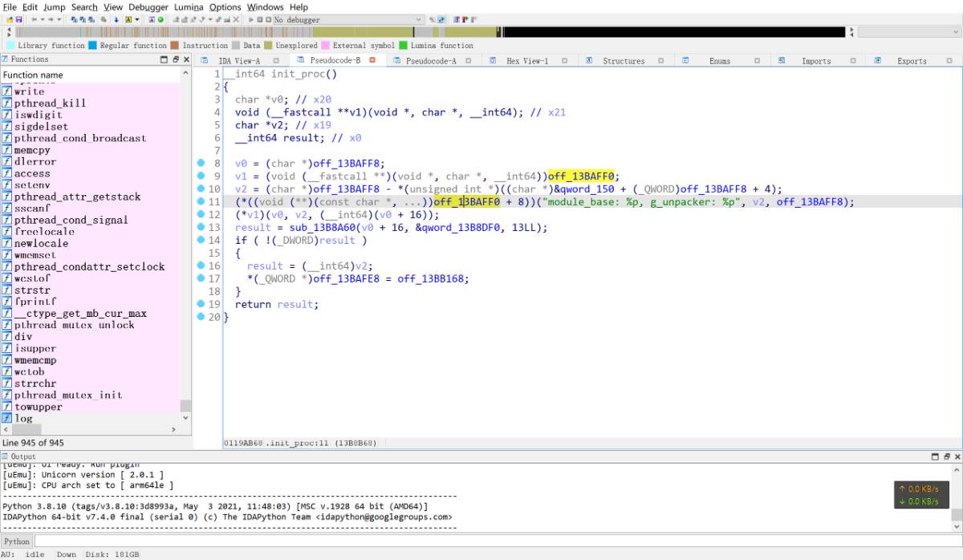Image resolution: width=963 pixels, height=560 pixels.
Task: Toggle the breakpoint dot on line 19
Action: (x=201, y=304)
